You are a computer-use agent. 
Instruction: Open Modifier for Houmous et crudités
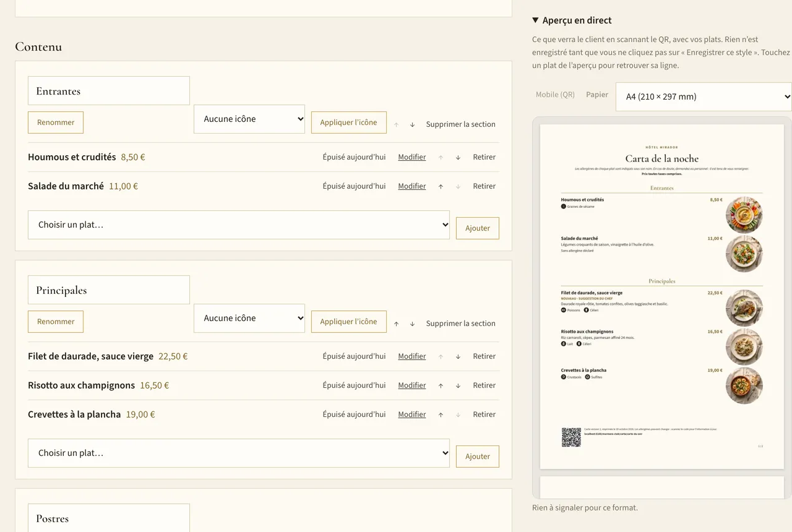tap(412, 157)
